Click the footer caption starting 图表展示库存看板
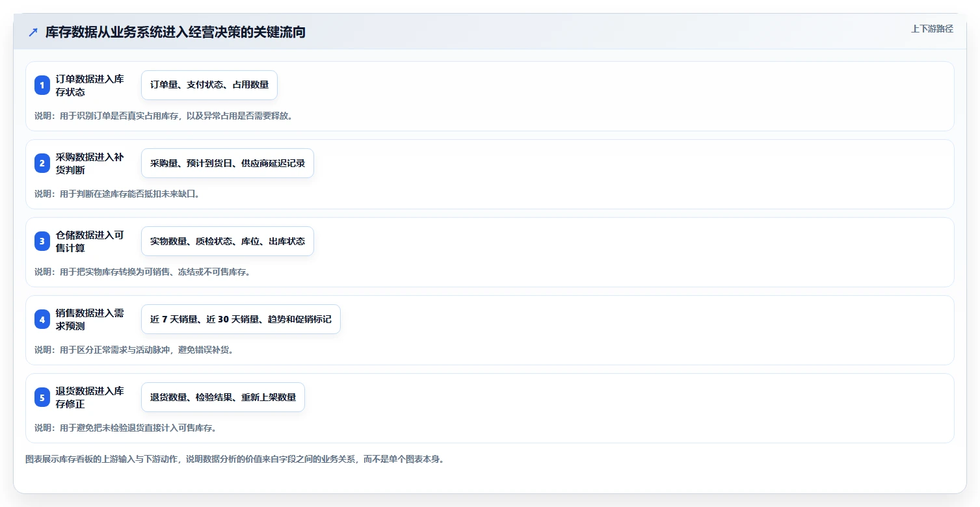 [x=235, y=459]
